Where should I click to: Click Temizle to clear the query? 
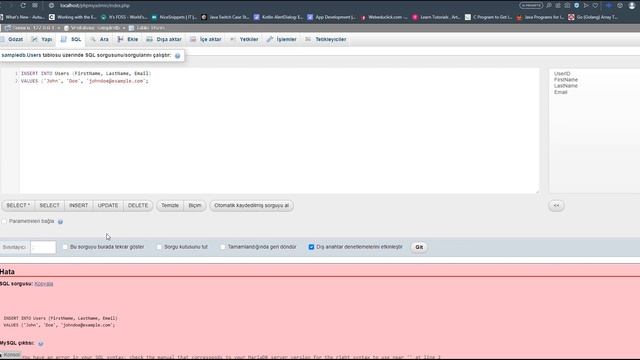[x=170, y=205]
